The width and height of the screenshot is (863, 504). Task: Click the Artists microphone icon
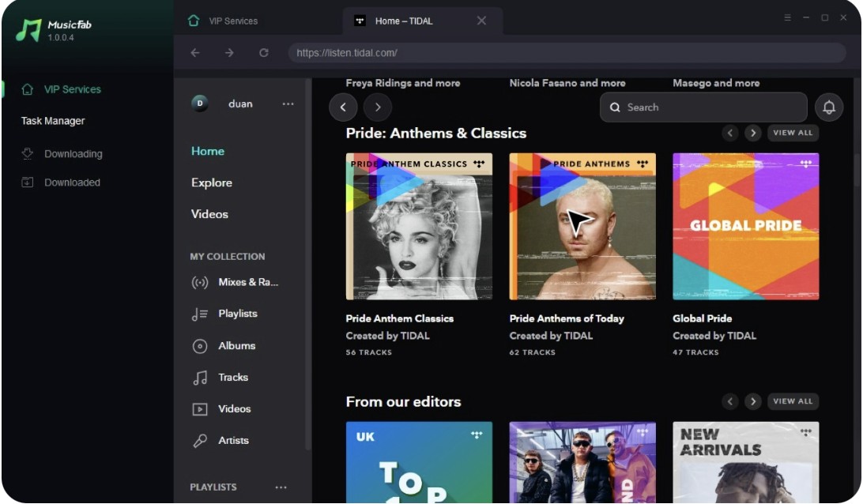[200, 441]
